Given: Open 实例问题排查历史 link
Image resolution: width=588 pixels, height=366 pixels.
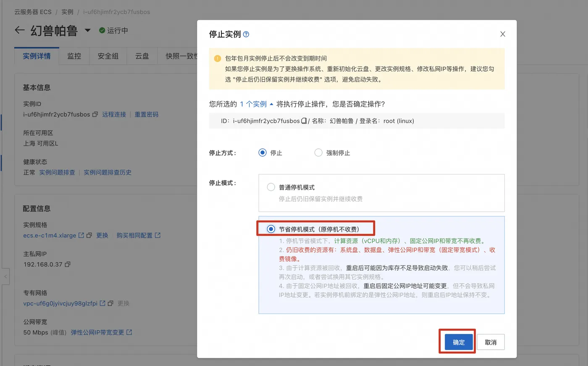Looking at the screenshot, I should [x=108, y=172].
